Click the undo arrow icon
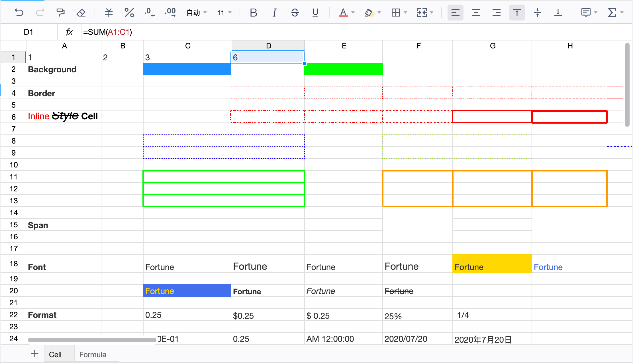Image resolution: width=633 pixels, height=364 pixels. pos(19,13)
